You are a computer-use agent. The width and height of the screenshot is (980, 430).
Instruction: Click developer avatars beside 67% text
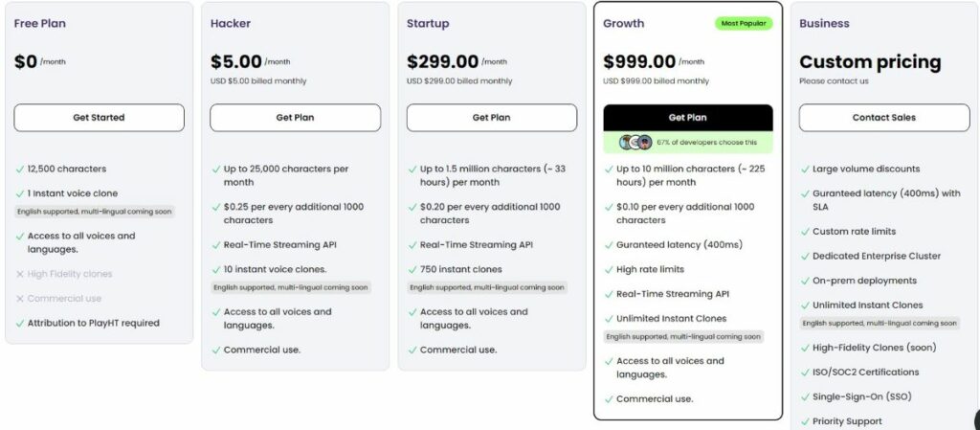(x=635, y=142)
